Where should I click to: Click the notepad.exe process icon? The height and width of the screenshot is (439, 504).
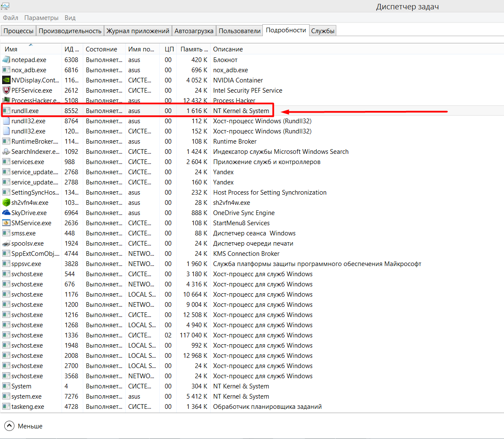6,60
